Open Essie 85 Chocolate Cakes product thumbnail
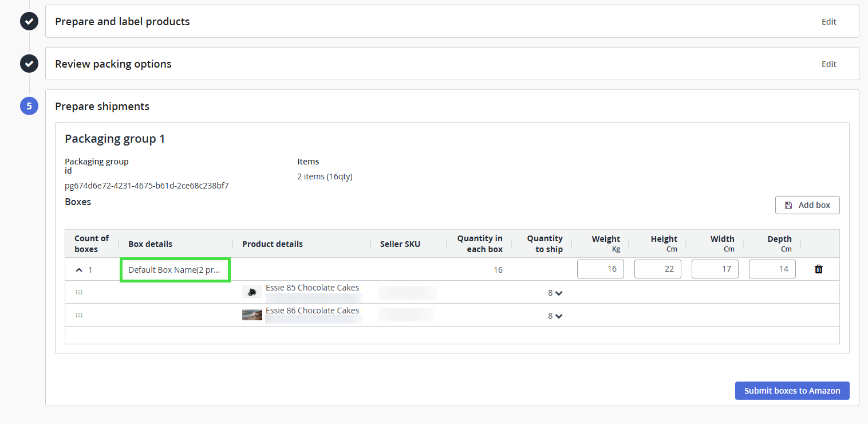Viewport: 868px width, 424px height. pyautogui.click(x=252, y=292)
